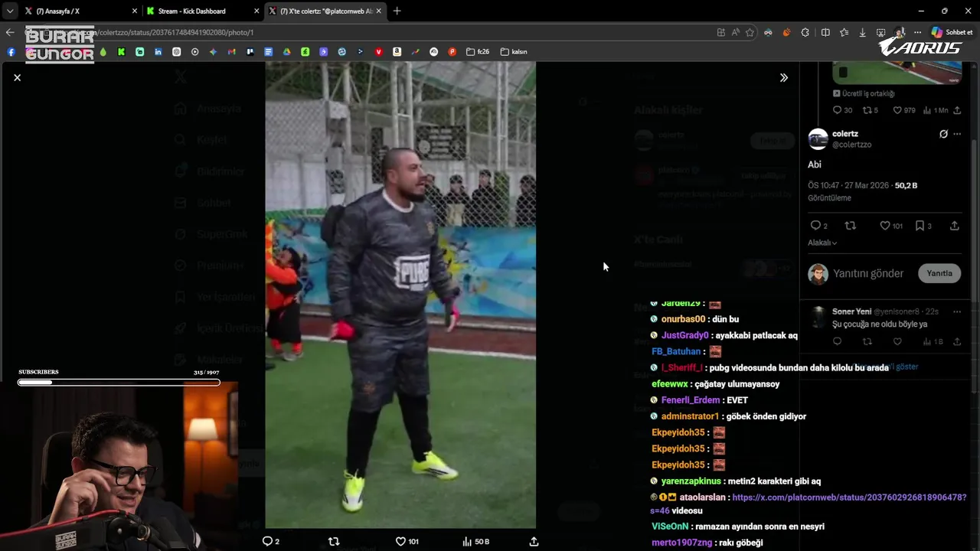The height and width of the screenshot is (551, 980).
Task: Close the Anasayfa / X tab
Action: coord(135,11)
